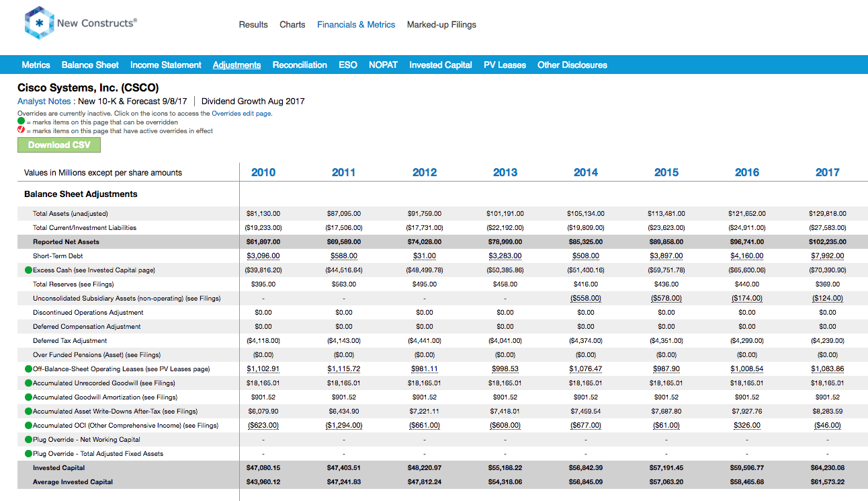Image resolution: width=868 pixels, height=501 pixels.
Task: Click green dot beside Accumulated OCI row
Action: [28, 426]
